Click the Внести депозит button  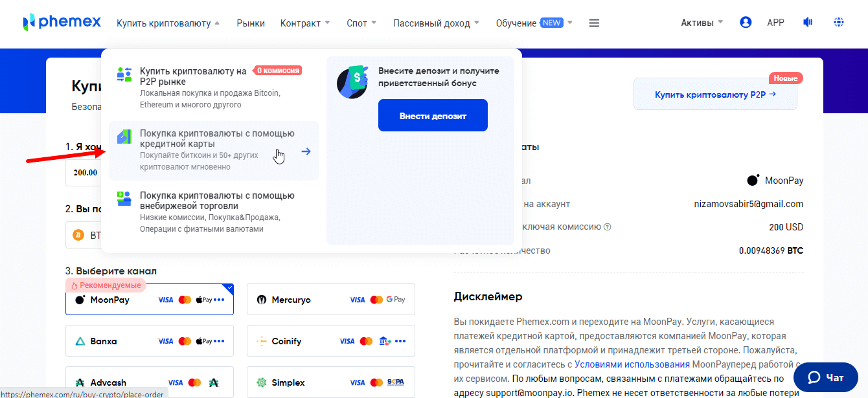(x=433, y=116)
